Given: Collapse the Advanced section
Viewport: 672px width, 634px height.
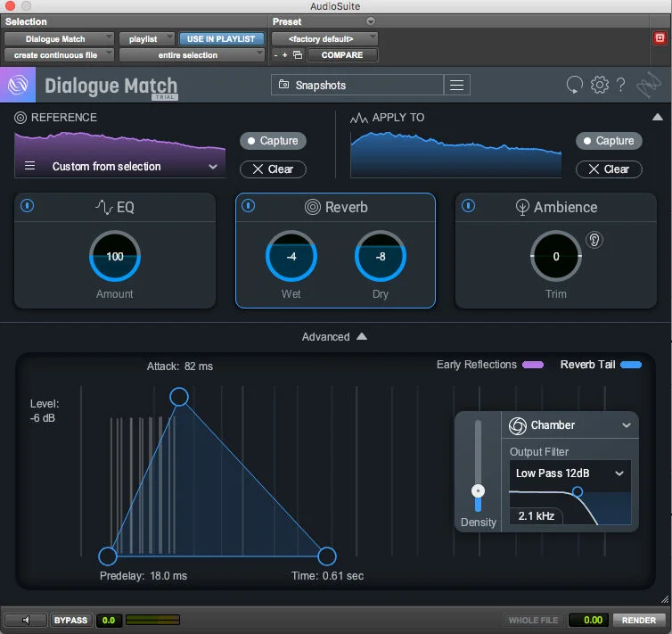Looking at the screenshot, I should (334, 336).
